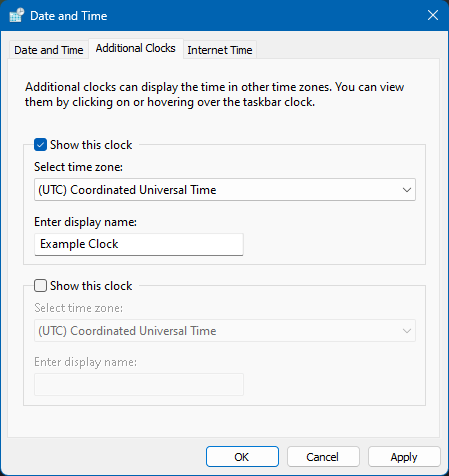Click the disabled second time zone dropdown
The width and height of the screenshot is (449, 476).
(x=225, y=331)
